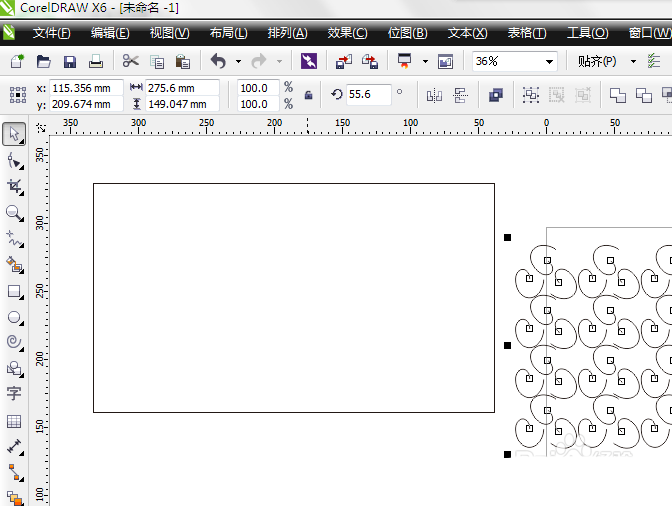This screenshot has height=506, width=672.
Task: Open the Options checklist icon
Action: [654, 61]
